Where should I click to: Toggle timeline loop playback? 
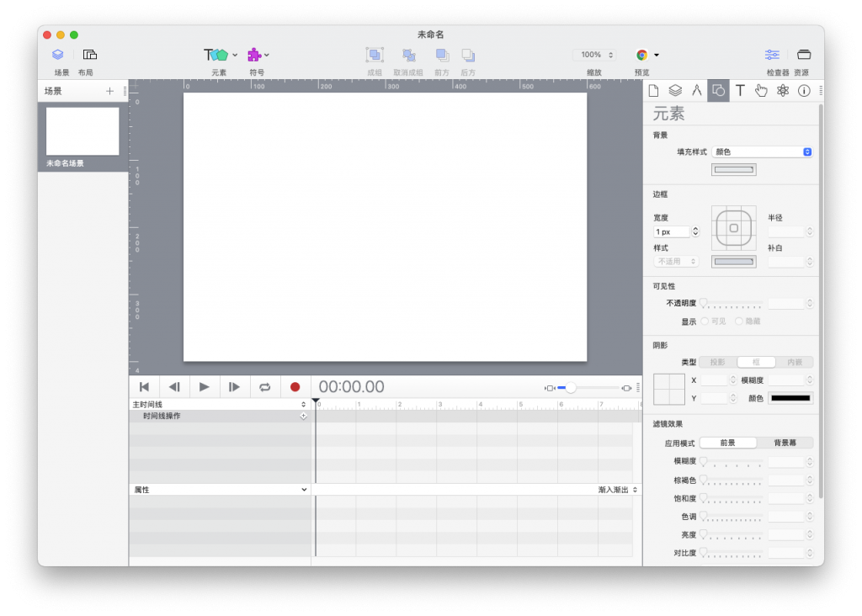click(264, 387)
